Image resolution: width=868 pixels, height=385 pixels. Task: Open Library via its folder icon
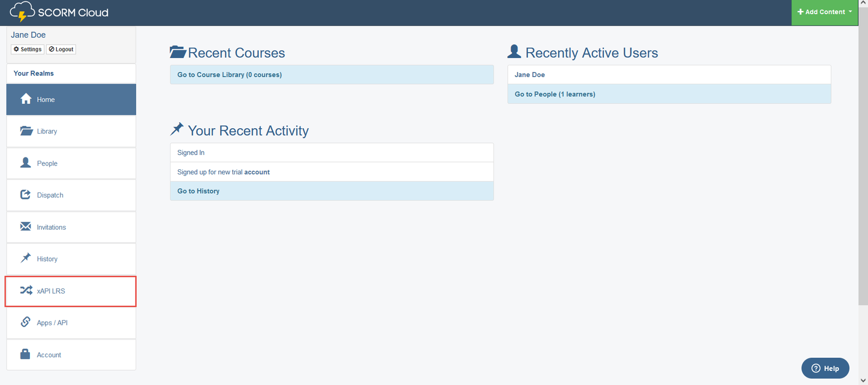(26, 131)
